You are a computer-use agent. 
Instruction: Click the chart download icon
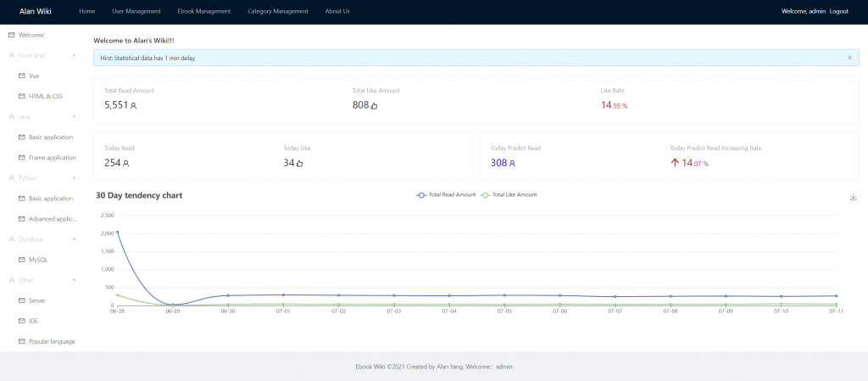click(853, 197)
